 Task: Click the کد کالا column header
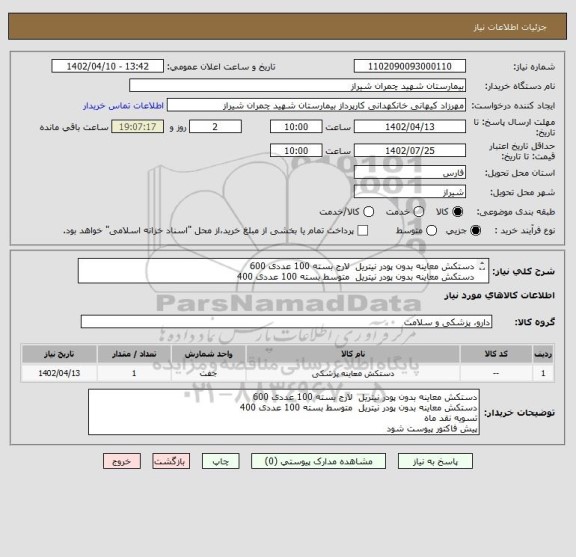[x=496, y=354]
